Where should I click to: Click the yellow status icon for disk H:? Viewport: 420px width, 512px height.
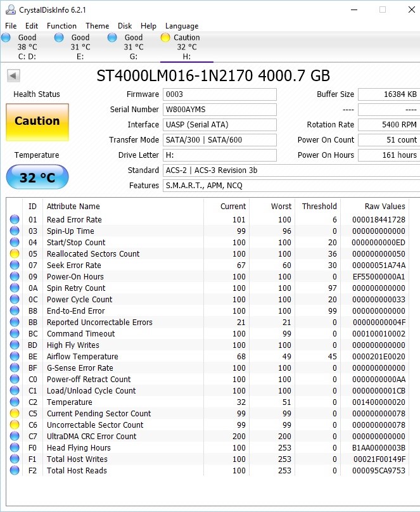(x=165, y=37)
